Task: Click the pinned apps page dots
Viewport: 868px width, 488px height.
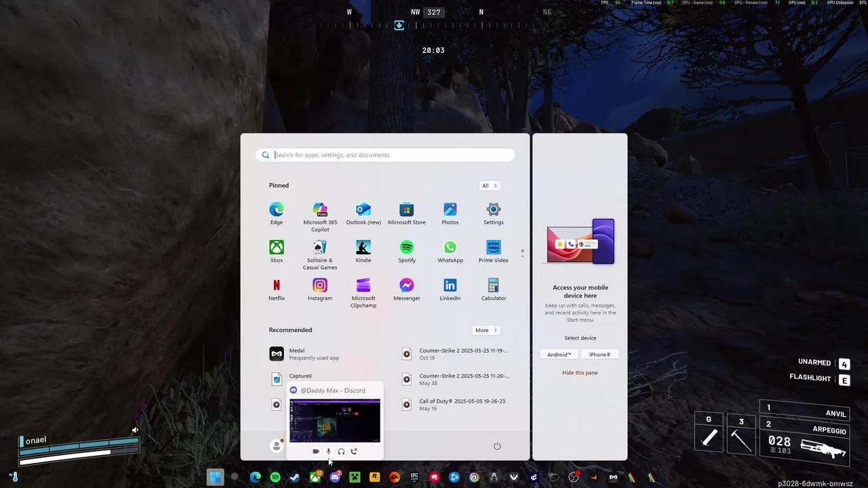Action: (522, 253)
